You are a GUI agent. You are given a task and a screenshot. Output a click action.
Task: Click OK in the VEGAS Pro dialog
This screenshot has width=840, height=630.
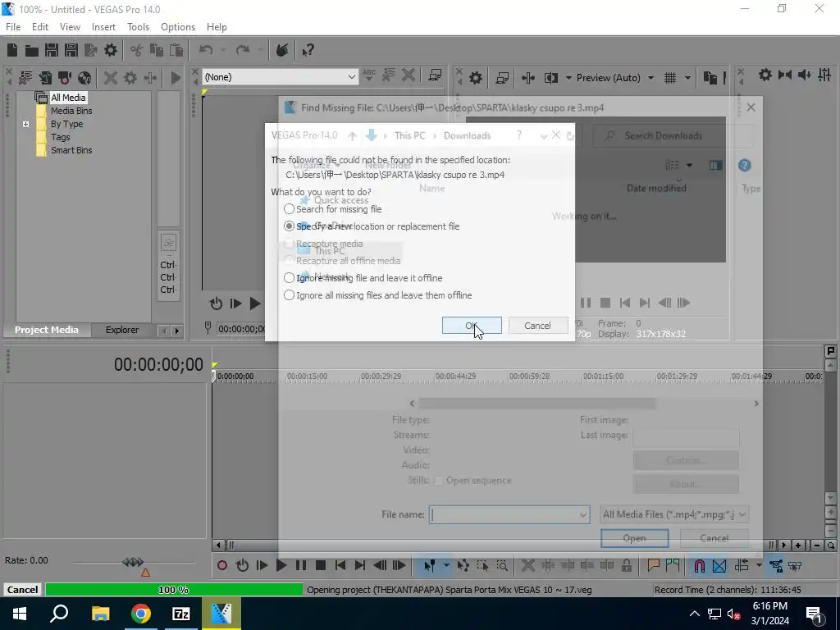click(x=472, y=325)
